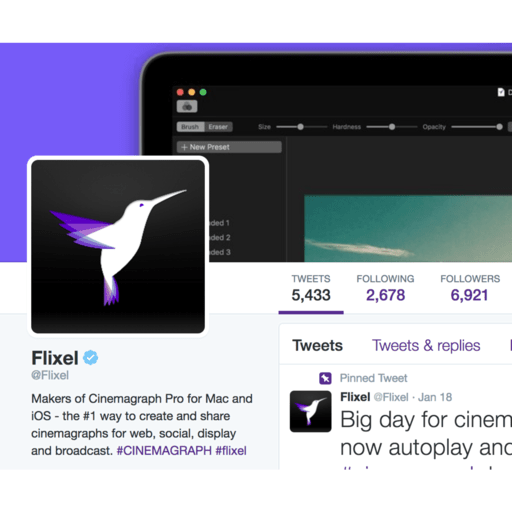Viewport: 512px width, 512px height.
Task: Select the Brush segment toggle
Action: (190, 127)
